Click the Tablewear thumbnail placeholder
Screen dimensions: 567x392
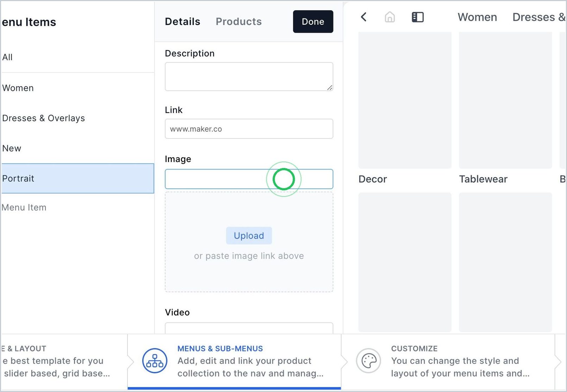point(505,100)
